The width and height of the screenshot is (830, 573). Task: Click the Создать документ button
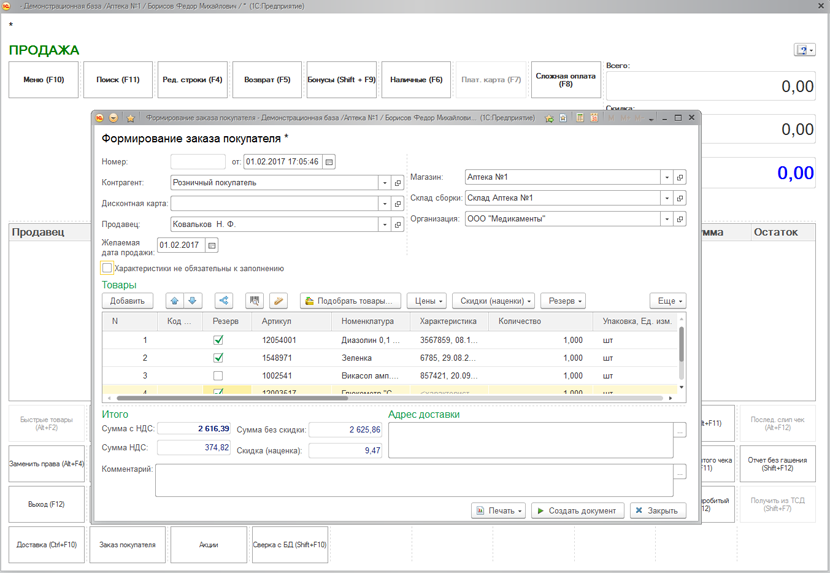pos(577,511)
